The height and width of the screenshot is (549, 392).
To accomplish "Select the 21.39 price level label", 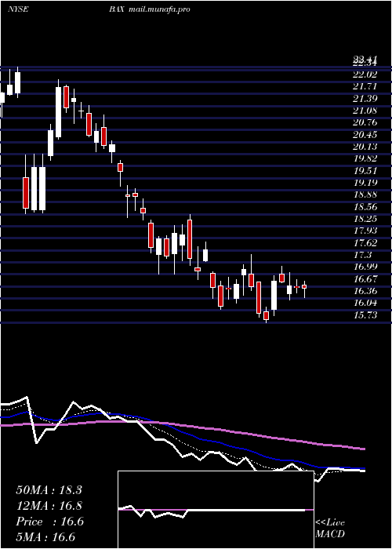I will [x=365, y=99].
